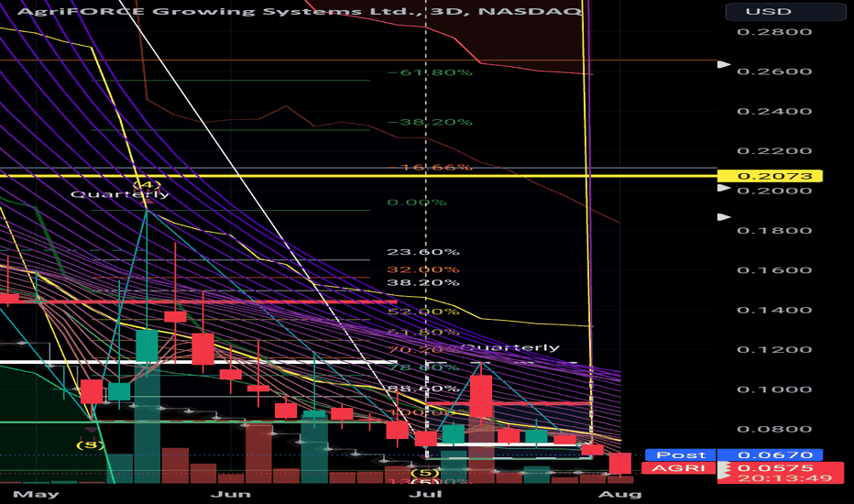Select the 0.1400 price axis label
The image size is (854, 504).
click(774, 310)
